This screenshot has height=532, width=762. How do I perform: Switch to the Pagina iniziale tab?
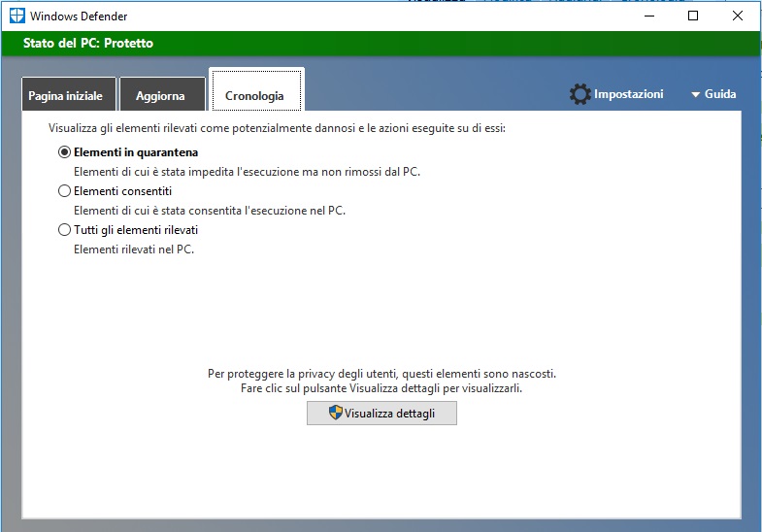67,96
